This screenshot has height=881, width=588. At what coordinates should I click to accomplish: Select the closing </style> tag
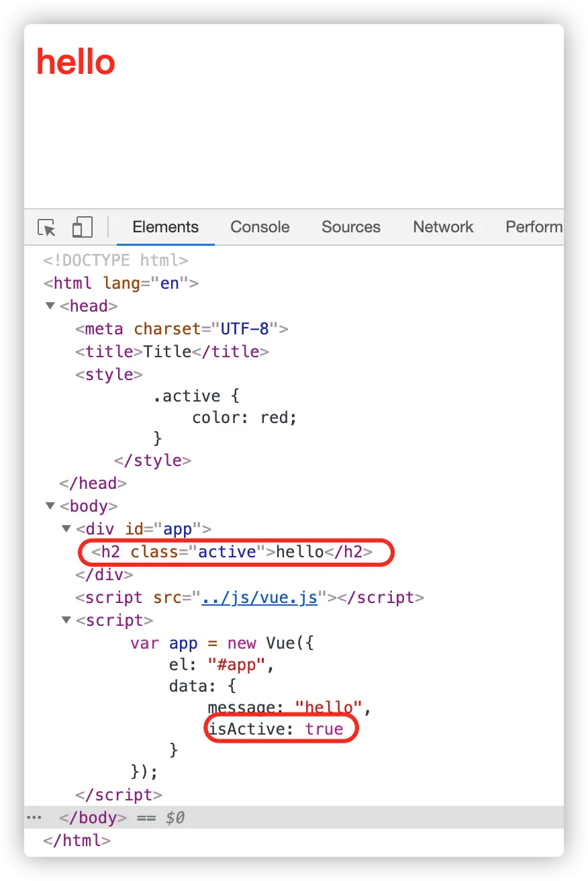point(153,461)
